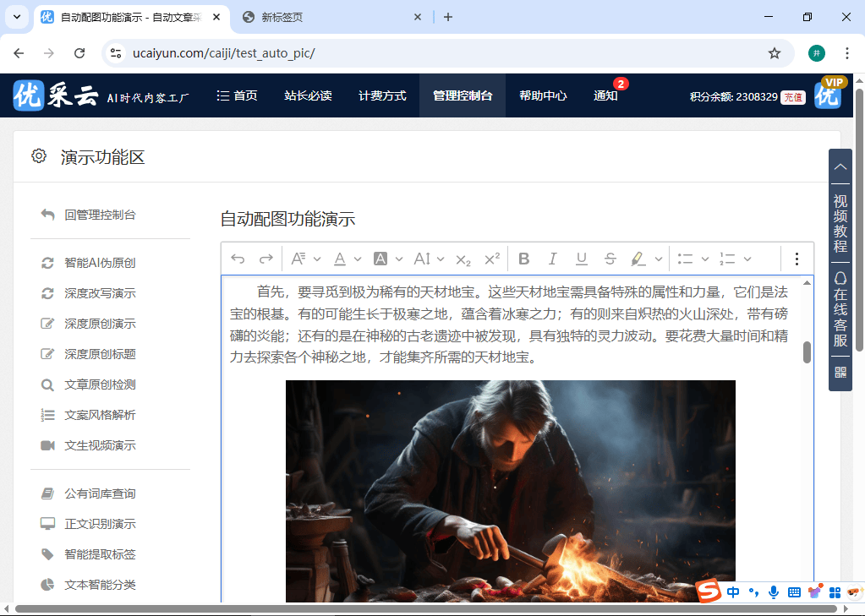Select the 文生视频演示 camera icon in sidebar

tap(48, 445)
